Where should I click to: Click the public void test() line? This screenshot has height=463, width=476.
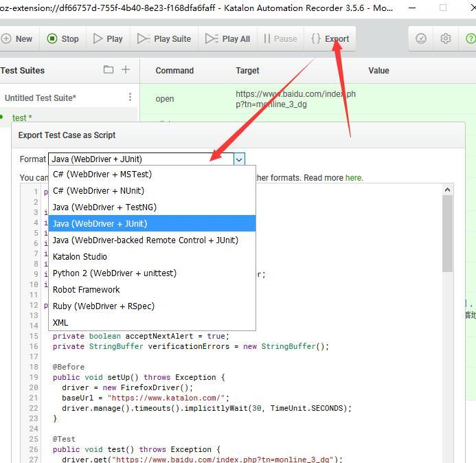137,450
